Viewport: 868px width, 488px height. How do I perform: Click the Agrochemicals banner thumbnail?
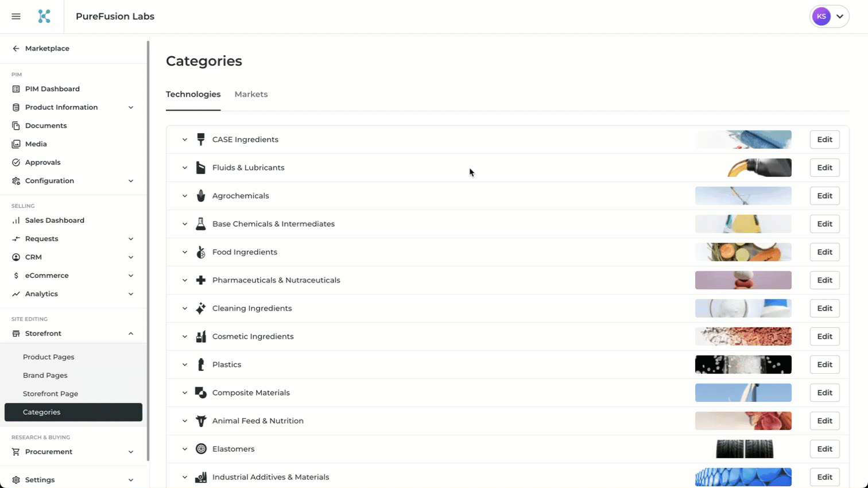tap(743, 196)
